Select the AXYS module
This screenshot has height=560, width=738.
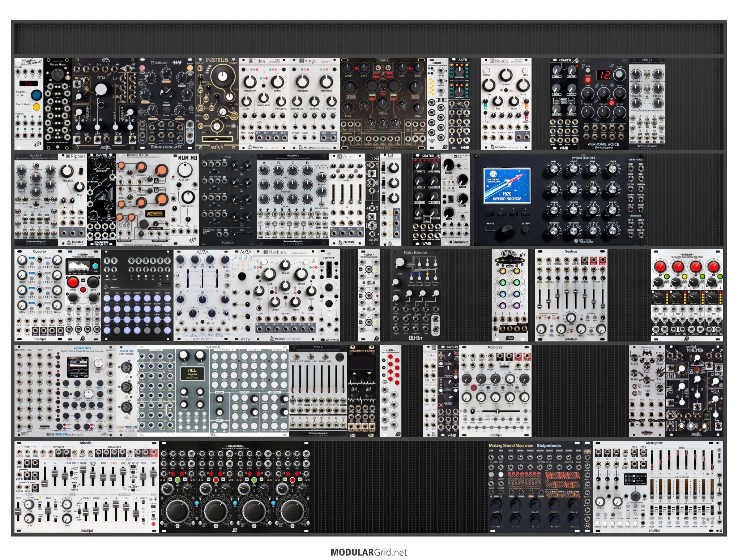pos(459,104)
